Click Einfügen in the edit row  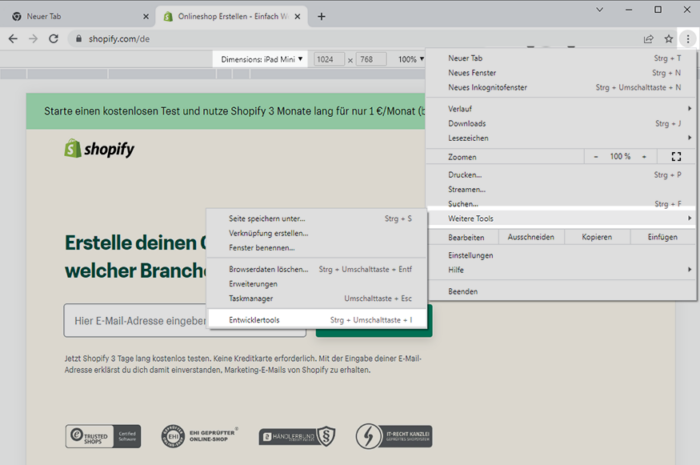pyautogui.click(x=662, y=237)
